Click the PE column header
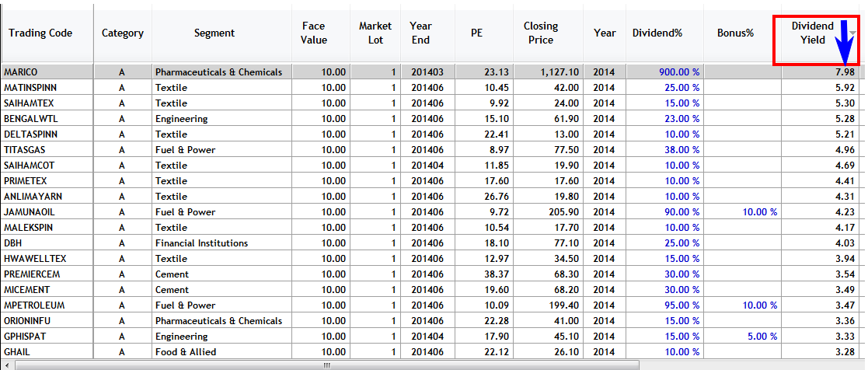The width and height of the screenshot is (868, 370). click(476, 33)
